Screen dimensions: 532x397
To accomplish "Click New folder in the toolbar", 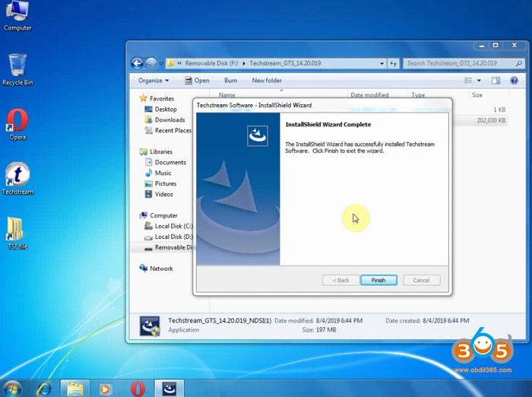I will 267,81.
